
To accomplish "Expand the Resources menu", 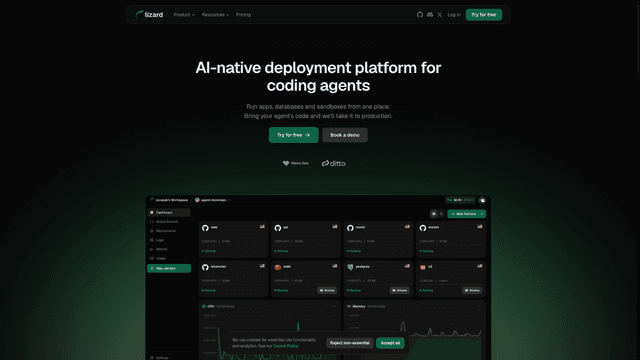I will click(x=215, y=15).
